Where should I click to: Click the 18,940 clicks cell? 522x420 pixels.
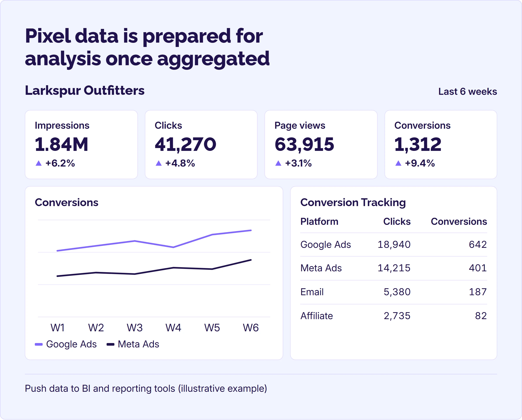(394, 245)
